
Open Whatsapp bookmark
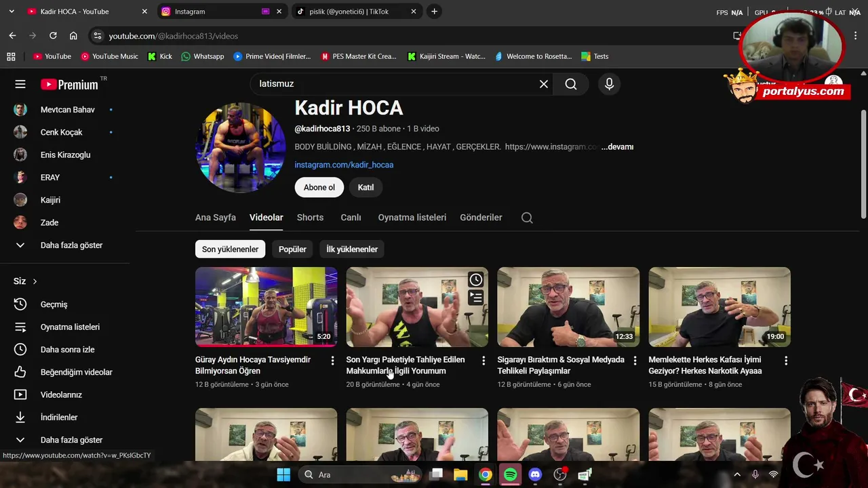click(202, 56)
